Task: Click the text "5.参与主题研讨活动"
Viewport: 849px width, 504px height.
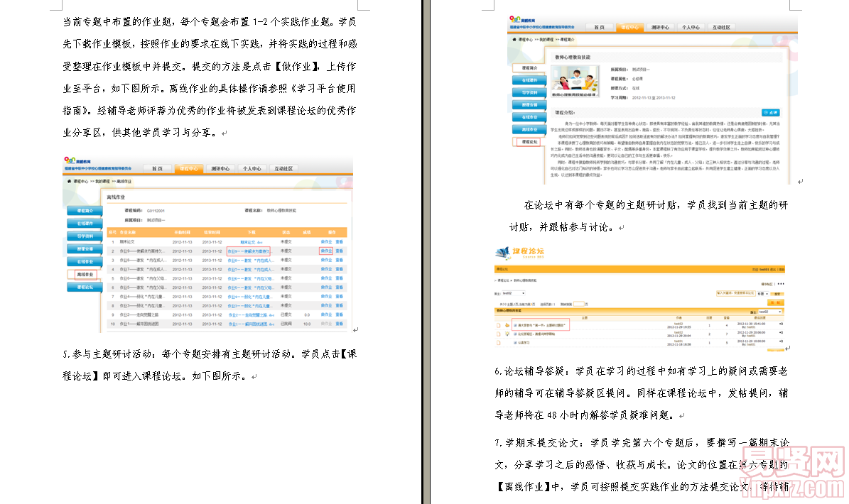Action: point(107,354)
